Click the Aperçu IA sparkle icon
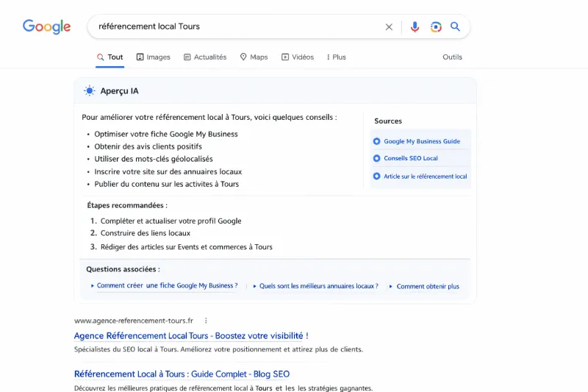The width and height of the screenshot is (588, 392). (x=89, y=90)
